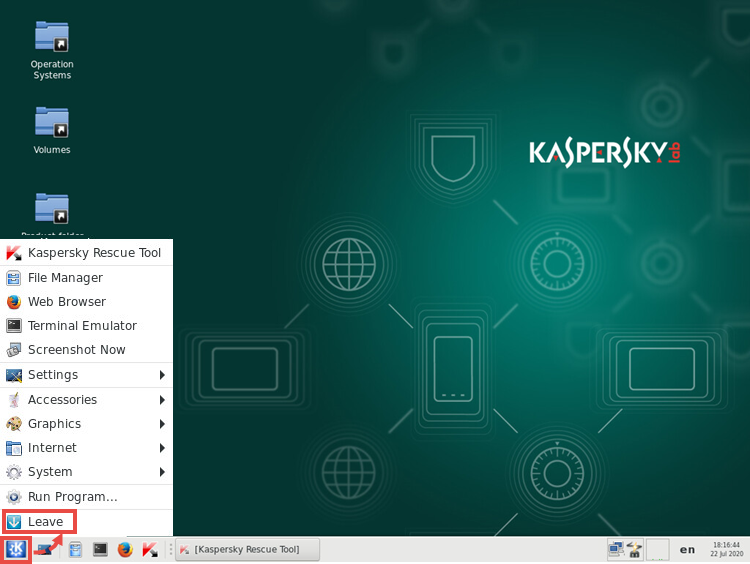The image size is (750, 564).
Task: Choose Leave from the start menu
Action: tap(87, 521)
